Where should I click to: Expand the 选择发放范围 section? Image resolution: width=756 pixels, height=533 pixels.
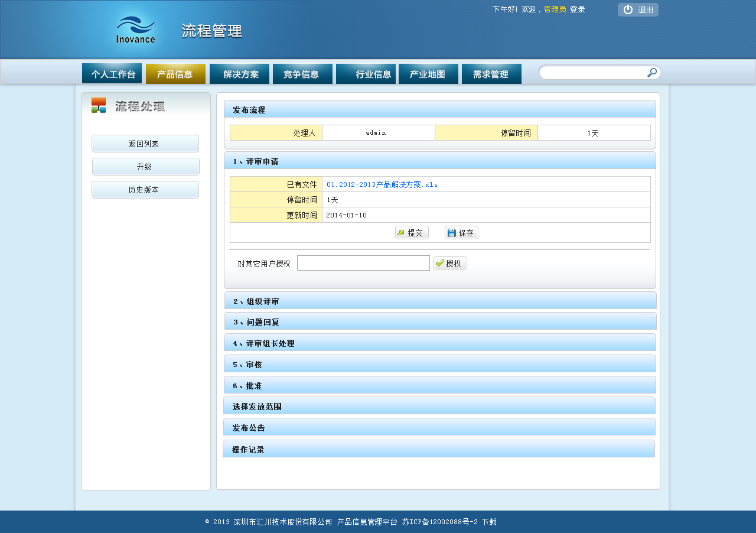[439, 406]
